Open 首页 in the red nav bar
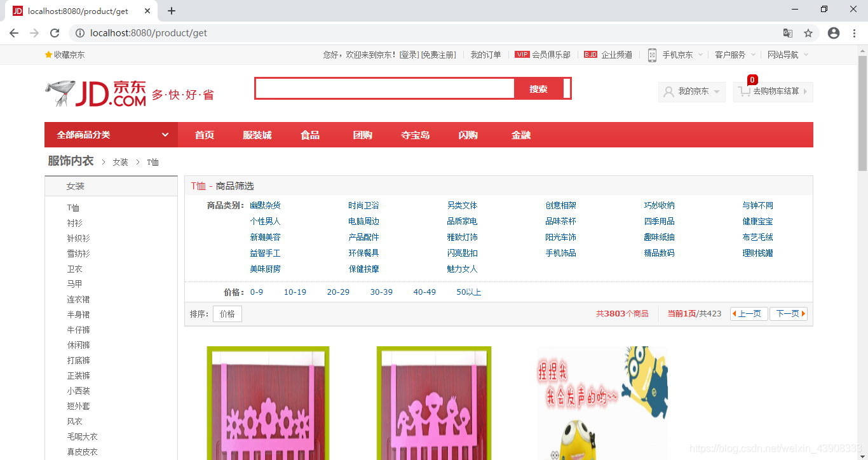 205,135
